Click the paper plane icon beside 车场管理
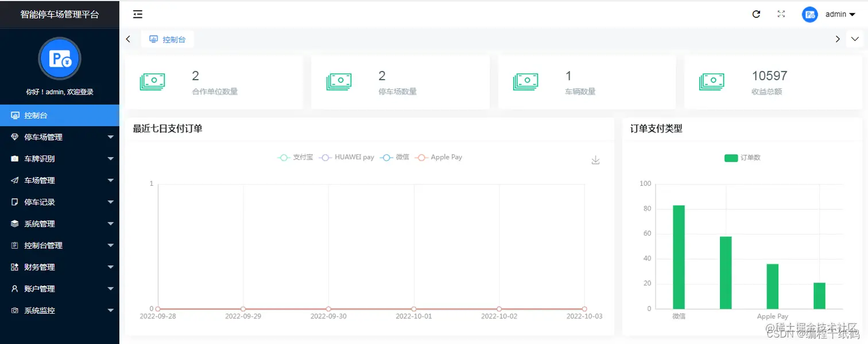The image size is (868, 344). click(x=15, y=181)
